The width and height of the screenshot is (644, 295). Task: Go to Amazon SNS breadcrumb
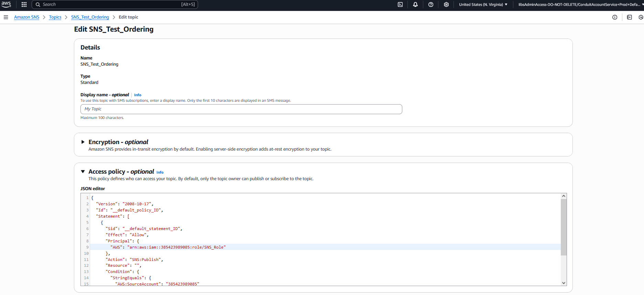[x=26, y=17]
